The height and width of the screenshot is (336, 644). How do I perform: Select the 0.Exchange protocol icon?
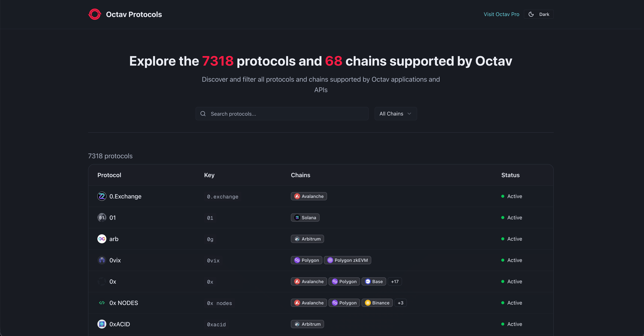click(x=102, y=196)
